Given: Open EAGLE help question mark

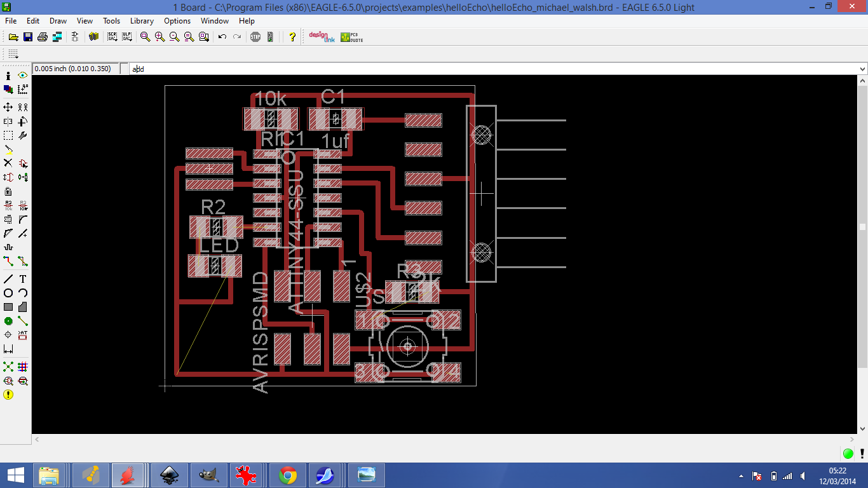Looking at the screenshot, I should 292,37.
